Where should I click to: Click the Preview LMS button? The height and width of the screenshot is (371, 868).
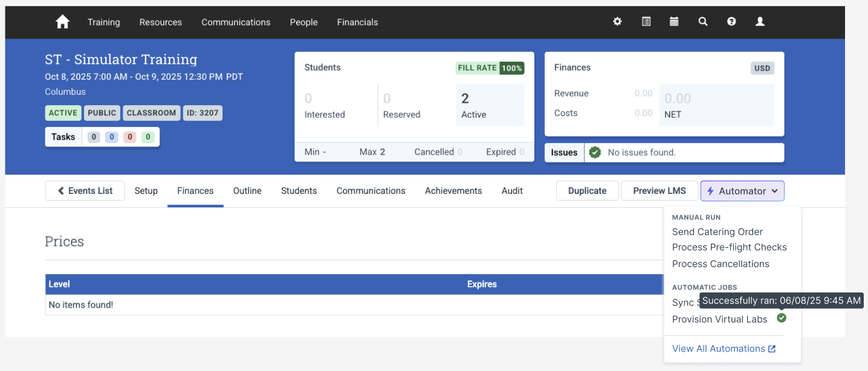click(x=659, y=191)
